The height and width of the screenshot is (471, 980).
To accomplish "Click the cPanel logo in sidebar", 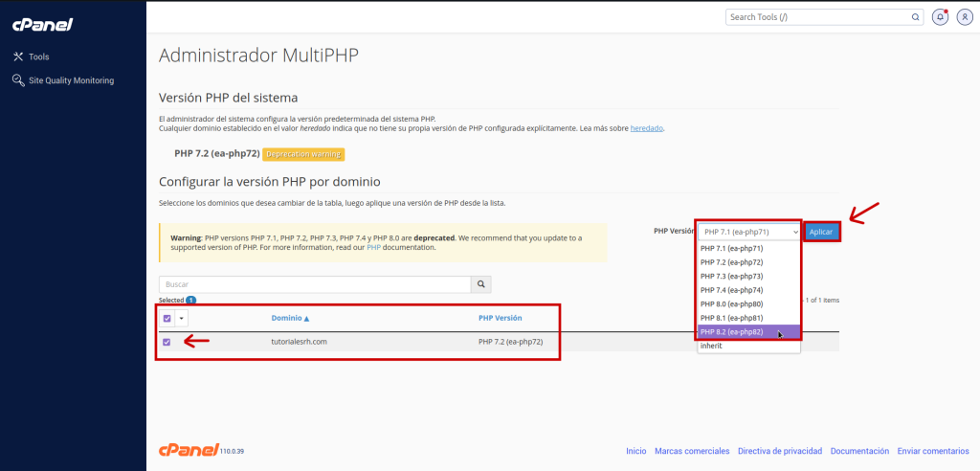I will click(43, 24).
